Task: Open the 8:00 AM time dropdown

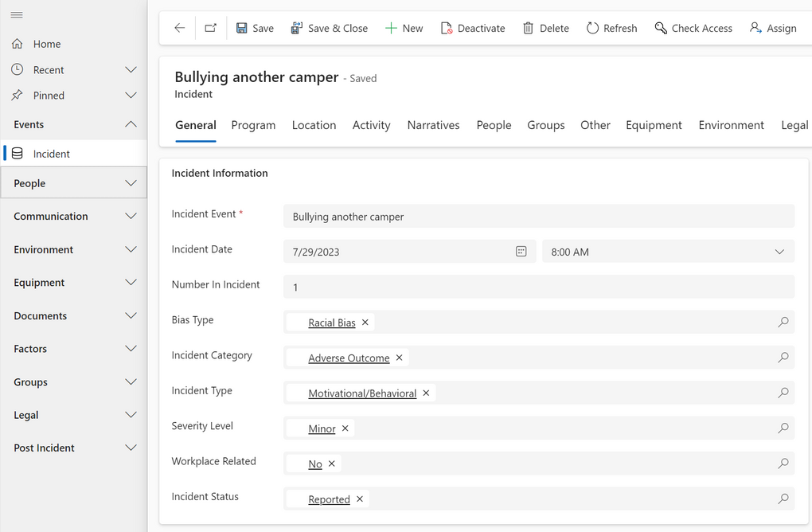Action: coord(779,252)
